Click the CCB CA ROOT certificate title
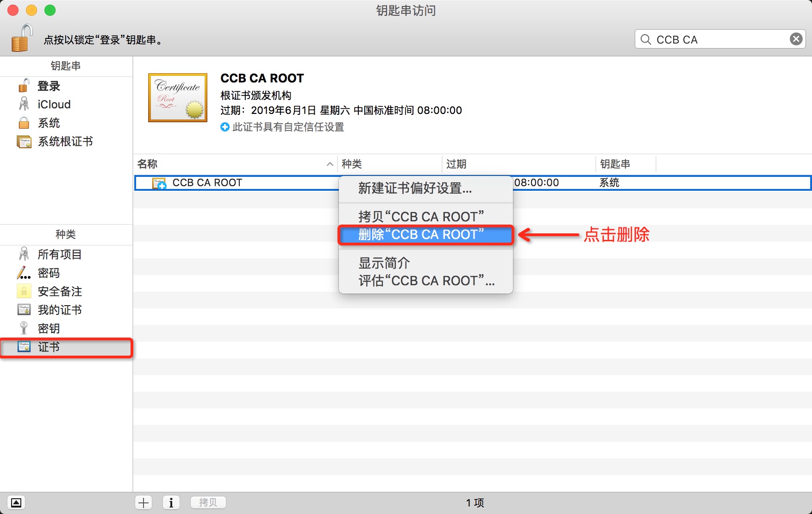The height and width of the screenshot is (514, 812). tap(262, 78)
